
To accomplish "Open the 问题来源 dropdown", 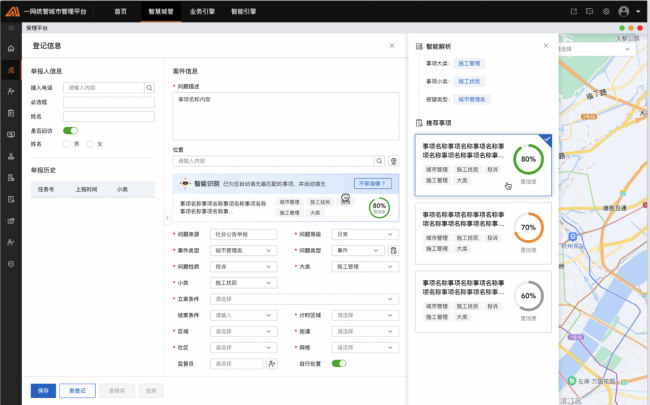I will point(243,234).
